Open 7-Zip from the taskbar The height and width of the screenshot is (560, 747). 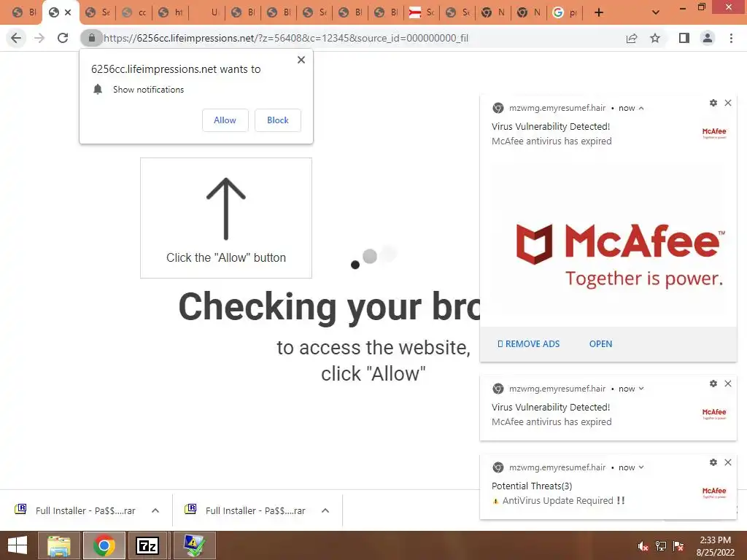(x=147, y=545)
